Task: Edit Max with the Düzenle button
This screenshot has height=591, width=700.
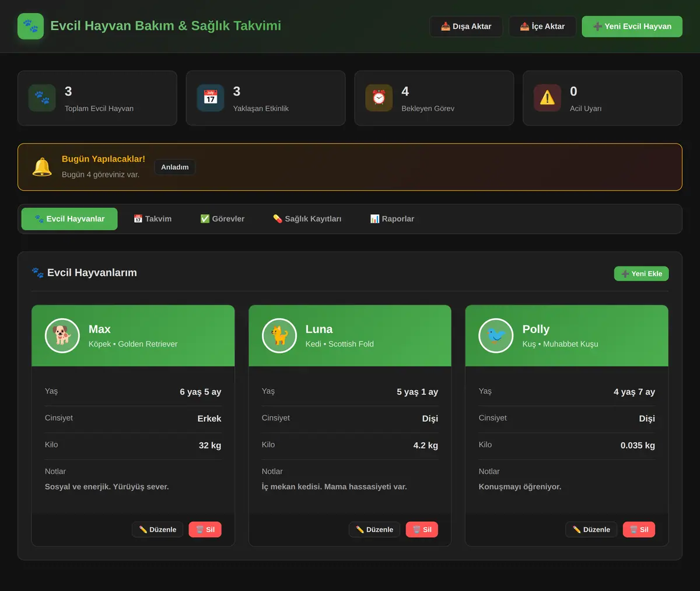Action: click(157, 530)
